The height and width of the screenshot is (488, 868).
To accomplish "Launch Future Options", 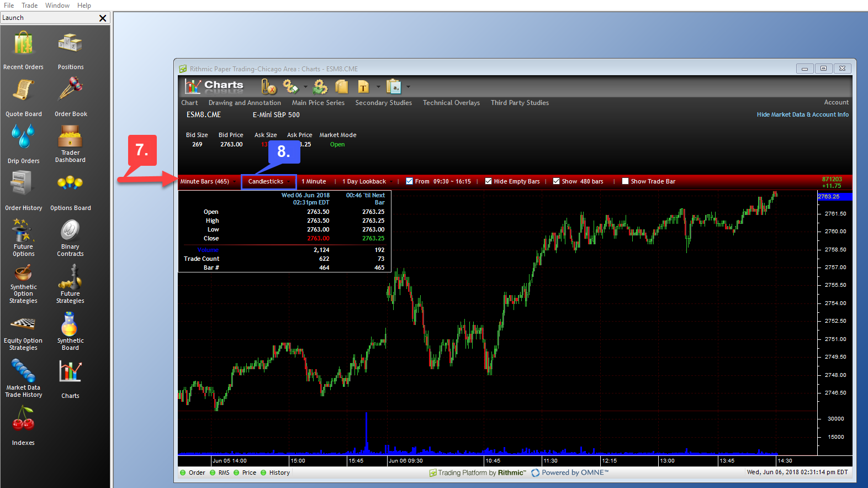I will point(23,238).
